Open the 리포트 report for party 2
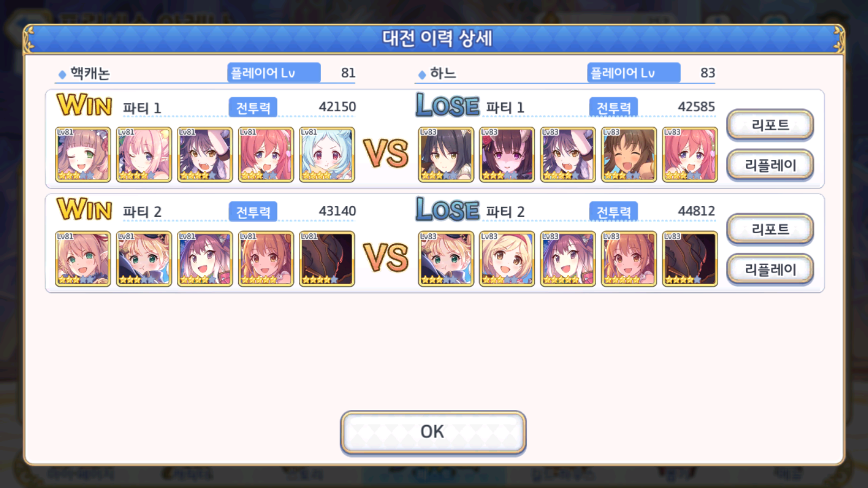Screen dimensions: 868x488 [770, 229]
